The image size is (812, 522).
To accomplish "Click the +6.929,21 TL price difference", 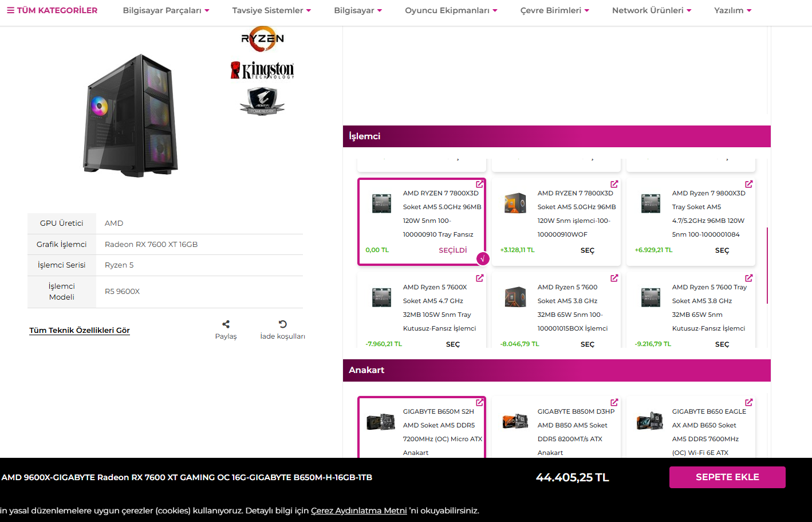I will [x=653, y=250].
